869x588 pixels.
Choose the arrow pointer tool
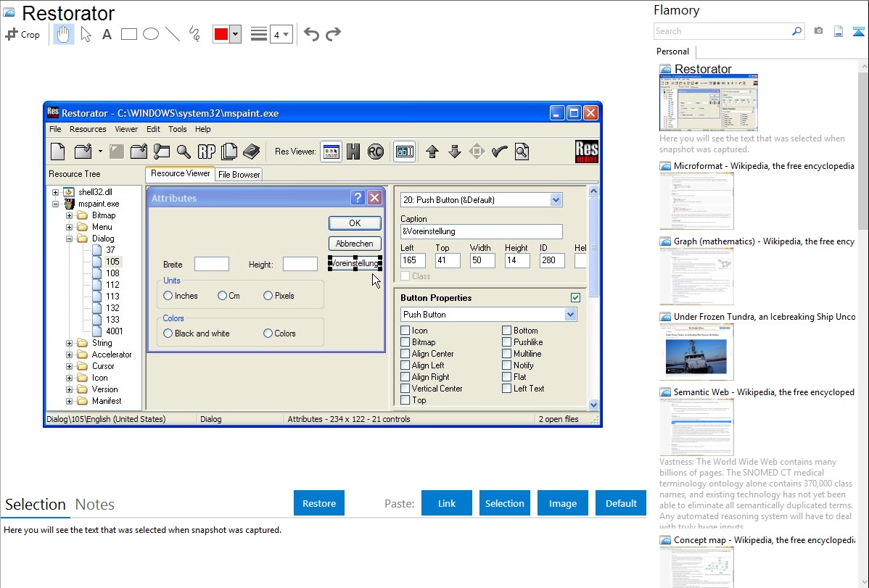tap(86, 34)
